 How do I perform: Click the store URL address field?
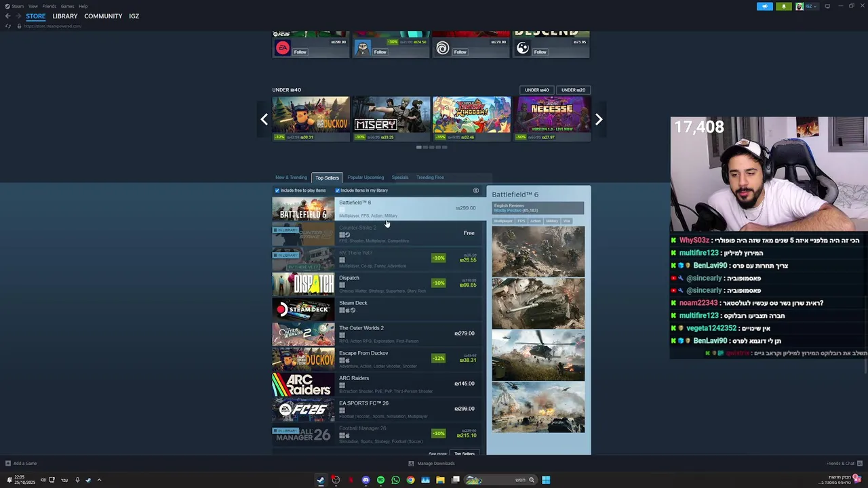point(53,26)
